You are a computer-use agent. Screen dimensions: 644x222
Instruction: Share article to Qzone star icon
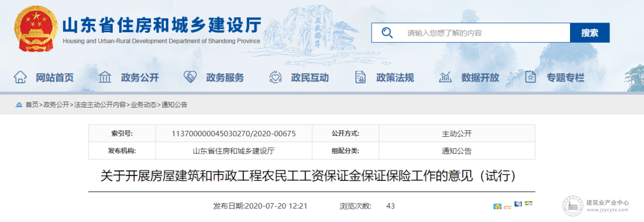497,207
